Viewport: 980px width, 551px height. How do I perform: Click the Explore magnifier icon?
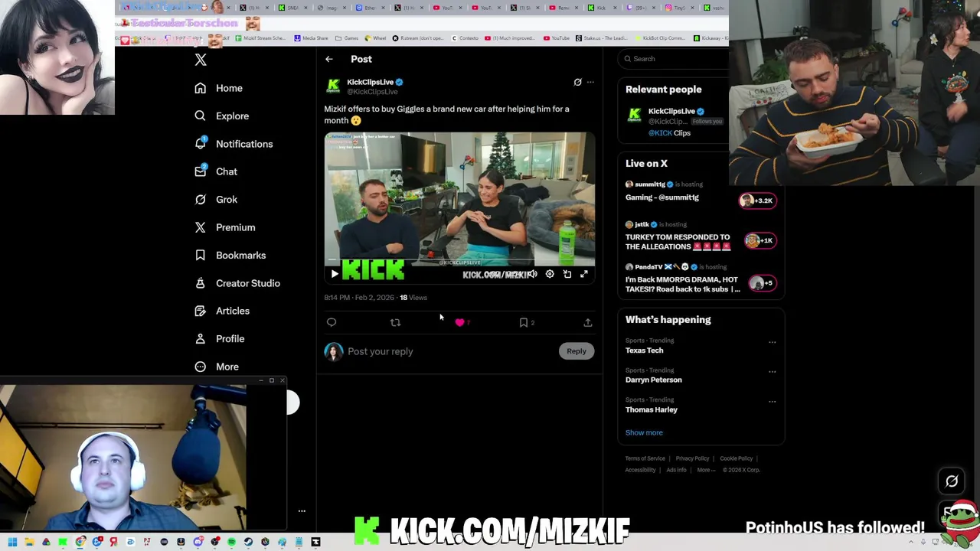(x=201, y=116)
